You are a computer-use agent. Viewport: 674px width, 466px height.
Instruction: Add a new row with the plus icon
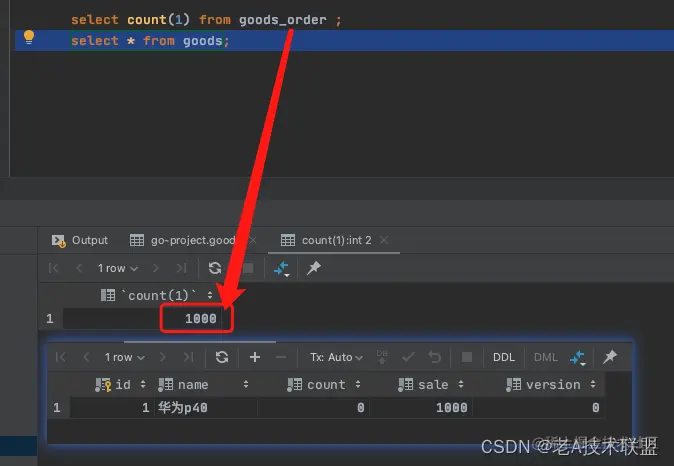(255, 357)
